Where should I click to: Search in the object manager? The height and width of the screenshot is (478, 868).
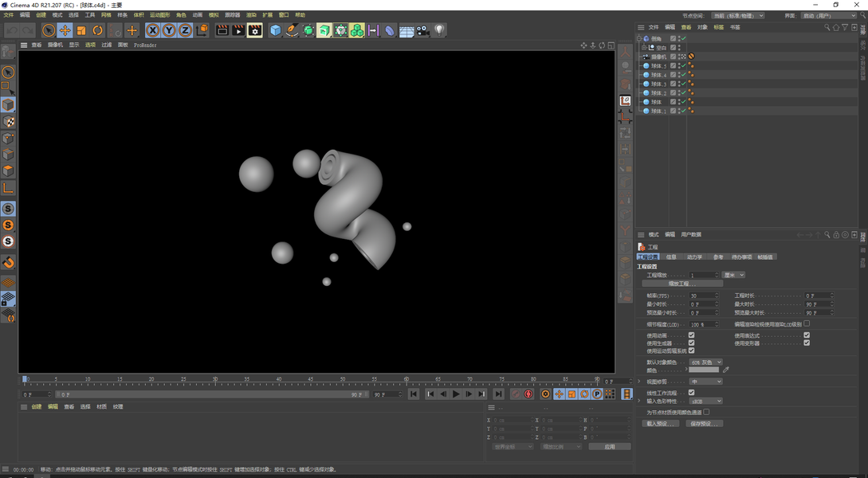(x=827, y=27)
